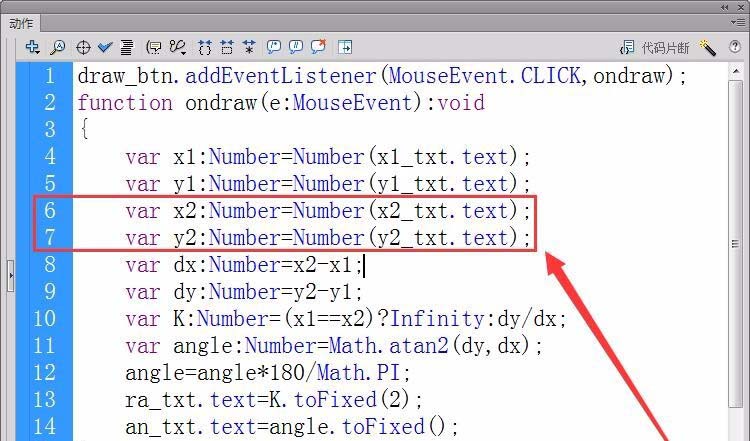The width and height of the screenshot is (750, 441).
Task: Show code hint tooltip icon
Action: 154,47
